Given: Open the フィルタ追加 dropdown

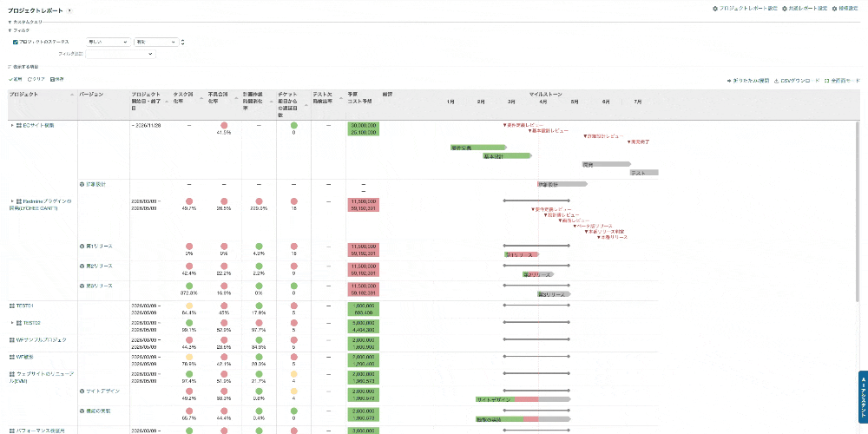Looking at the screenshot, I should [x=120, y=54].
